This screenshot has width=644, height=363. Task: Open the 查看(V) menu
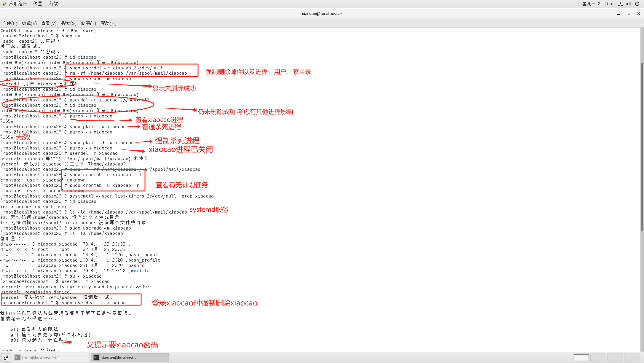(x=49, y=23)
